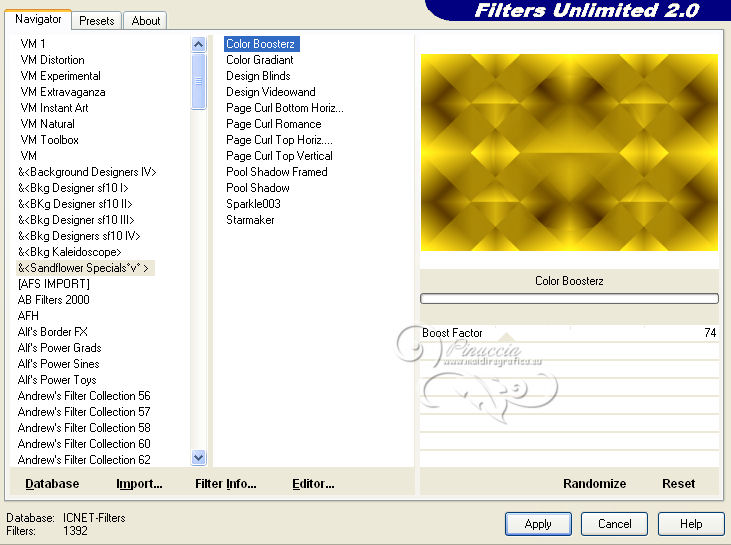Select VM Experimental category
The height and width of the screenshot is (545, 731).
pyautogui.click(x=60, y=76)
